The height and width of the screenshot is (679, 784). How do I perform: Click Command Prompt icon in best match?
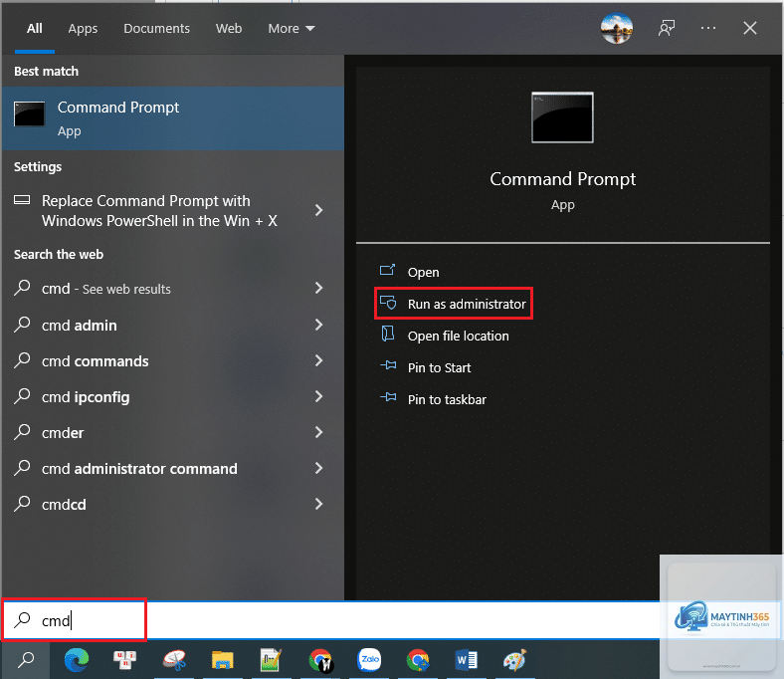(x=30, y=114)
